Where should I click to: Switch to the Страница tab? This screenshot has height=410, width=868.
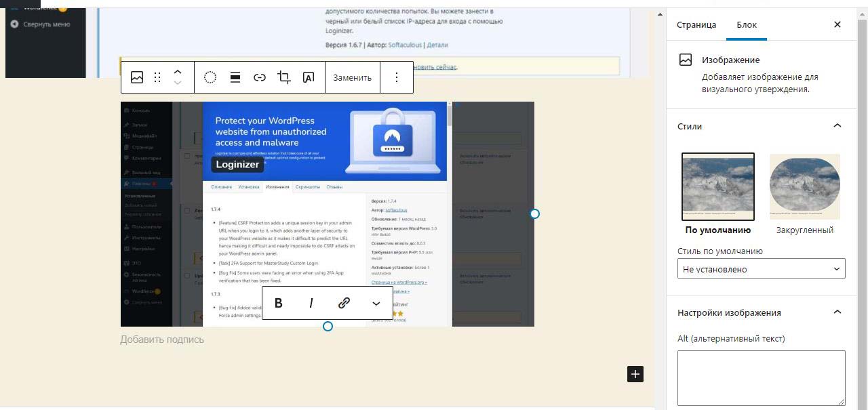click(696, 24)
